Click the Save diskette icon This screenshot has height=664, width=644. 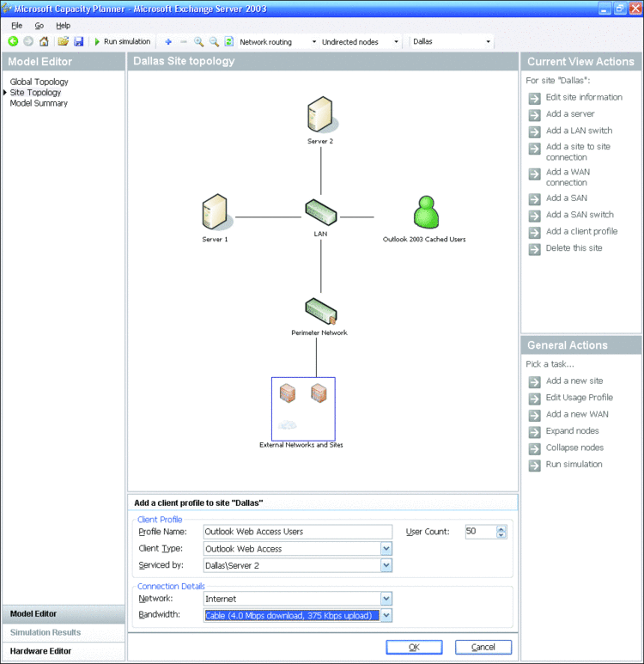click(x=78, y=41)
